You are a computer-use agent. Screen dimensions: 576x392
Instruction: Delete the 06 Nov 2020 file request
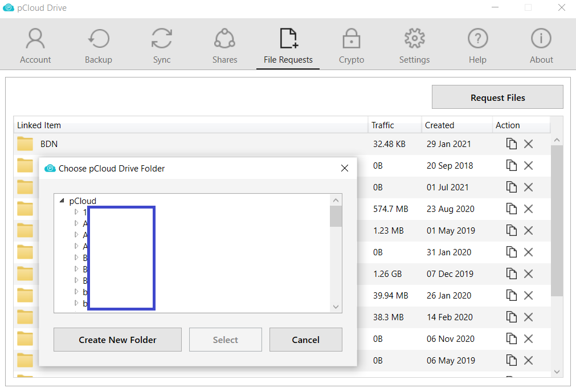(x=528, y=339)
